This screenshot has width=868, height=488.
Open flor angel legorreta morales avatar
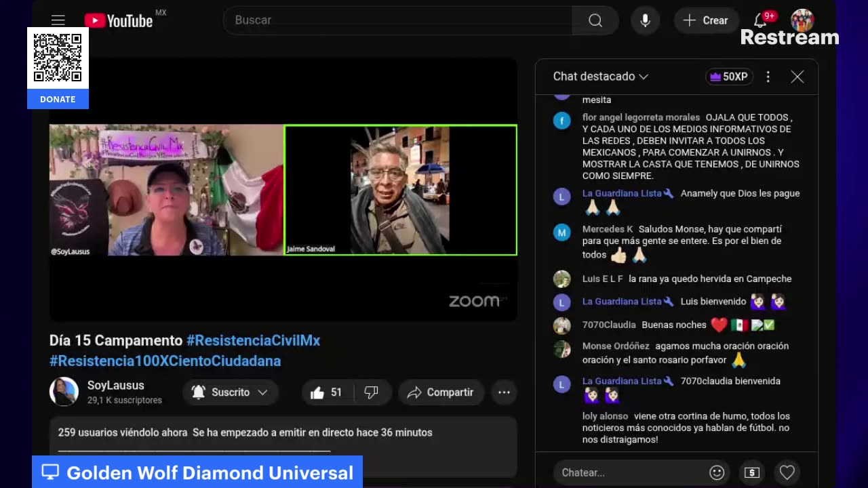561,121
